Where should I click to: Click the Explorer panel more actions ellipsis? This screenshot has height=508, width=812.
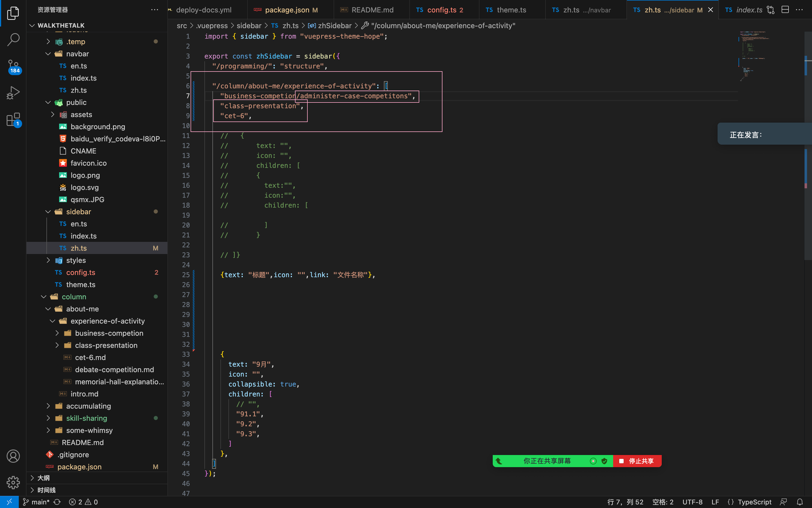tap(155, 10)
